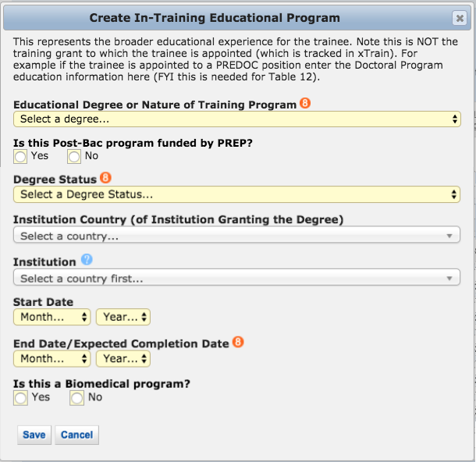Screen dimensions: 476x462
Task: Click the Cancel button
Action: coord(76,435)
